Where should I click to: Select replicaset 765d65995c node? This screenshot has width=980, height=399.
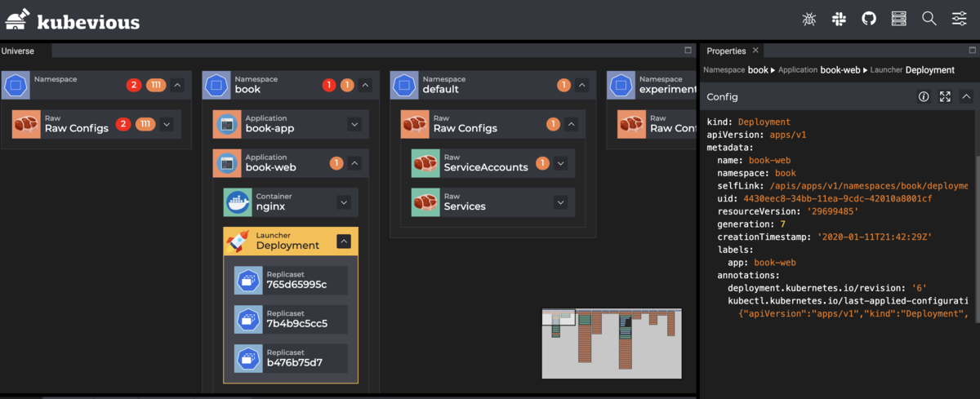tap(291, 280)
